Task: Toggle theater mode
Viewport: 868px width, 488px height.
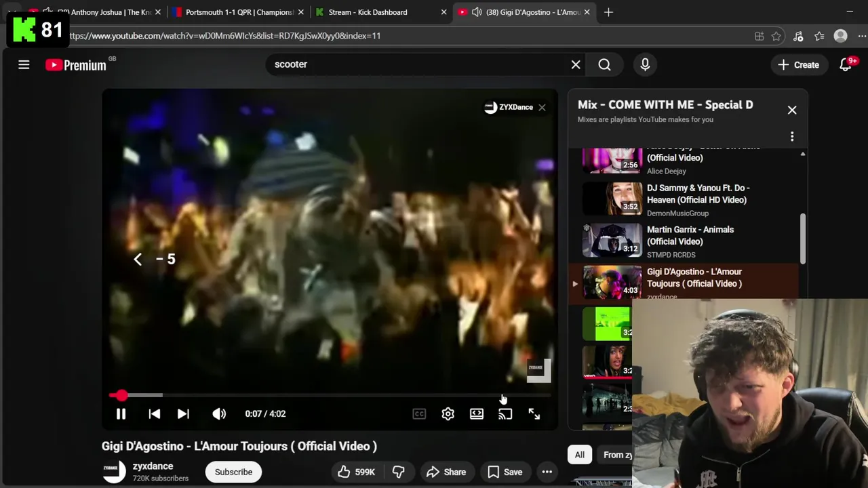Action: click(477, 413)
